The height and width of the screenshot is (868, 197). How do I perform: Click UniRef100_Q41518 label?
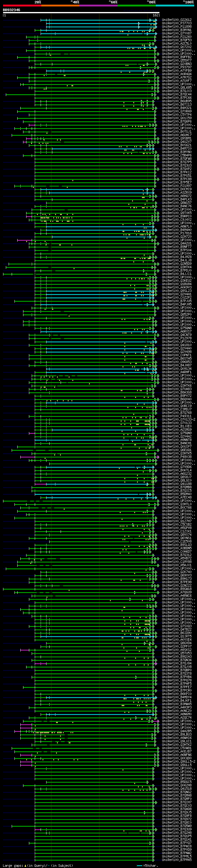tap(177, 789)
